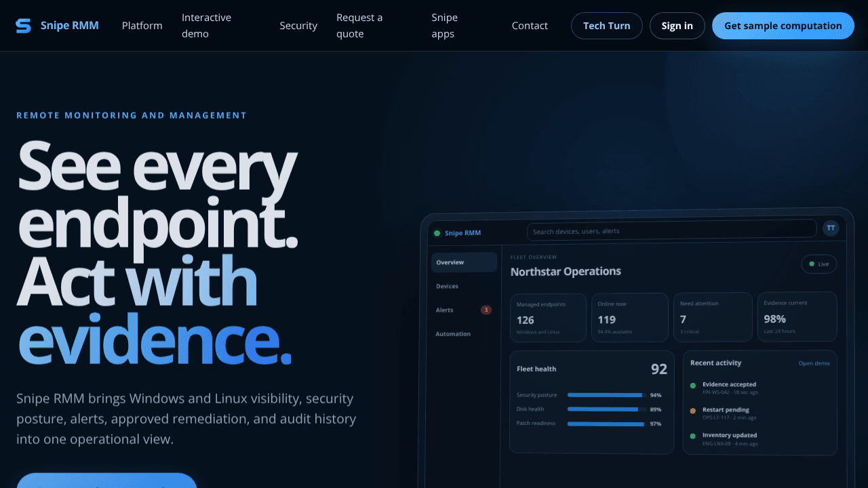Click the Snipe RMM logo icon in navbar

tap(24, 26)
